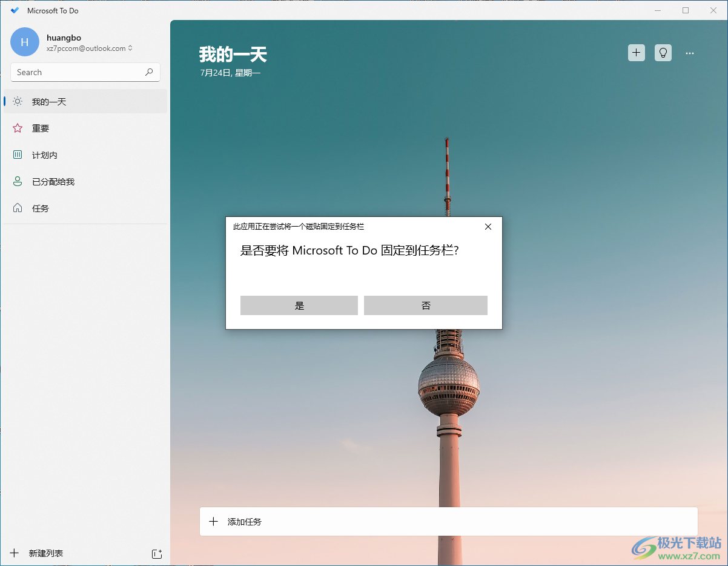
Task: Select 我的一天 in sidebar
Action: (x=85, y=102)
